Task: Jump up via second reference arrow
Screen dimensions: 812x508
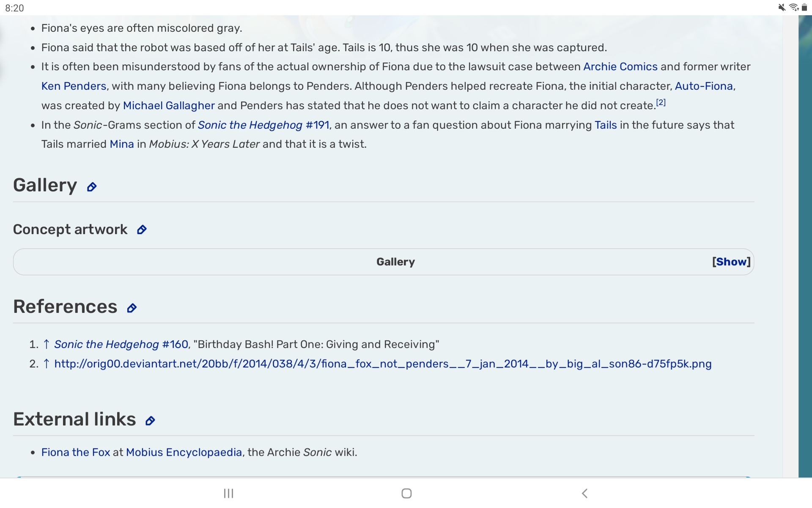Action: [47, 364]
